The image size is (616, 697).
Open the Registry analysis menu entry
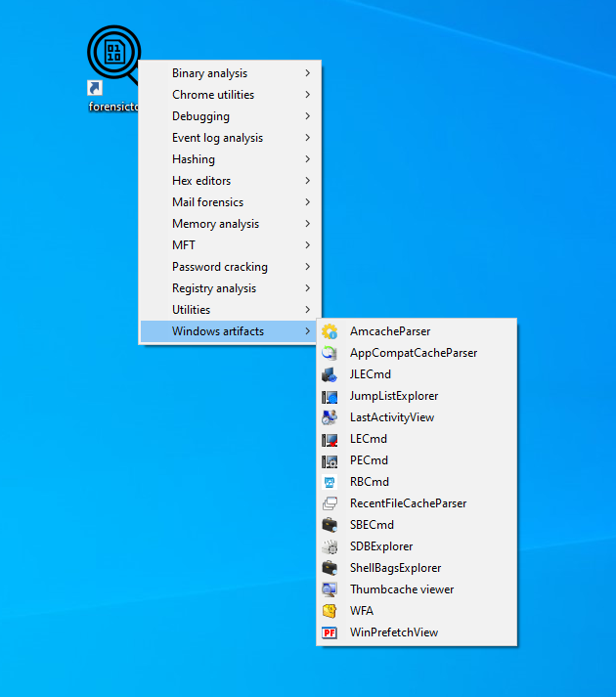[x=230, y=288]
